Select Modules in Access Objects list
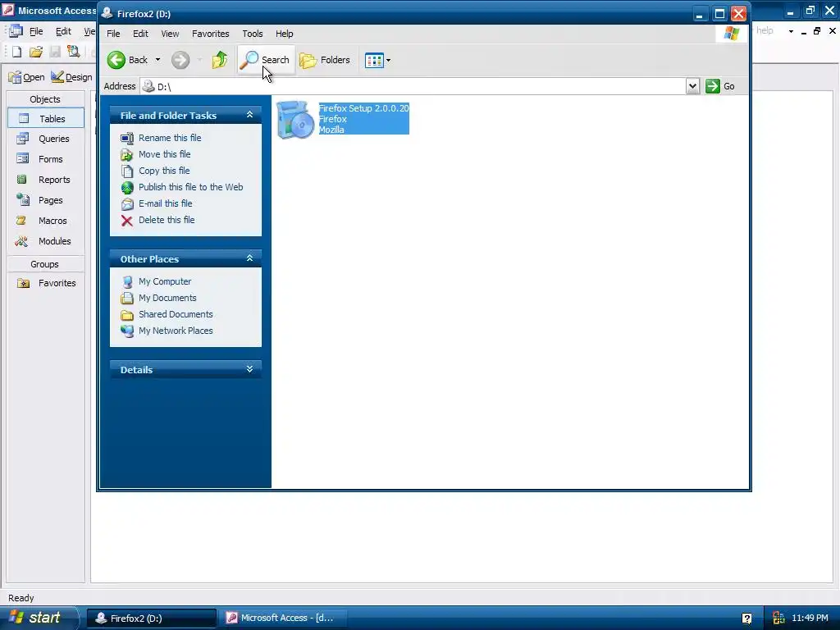 (46, 241)
